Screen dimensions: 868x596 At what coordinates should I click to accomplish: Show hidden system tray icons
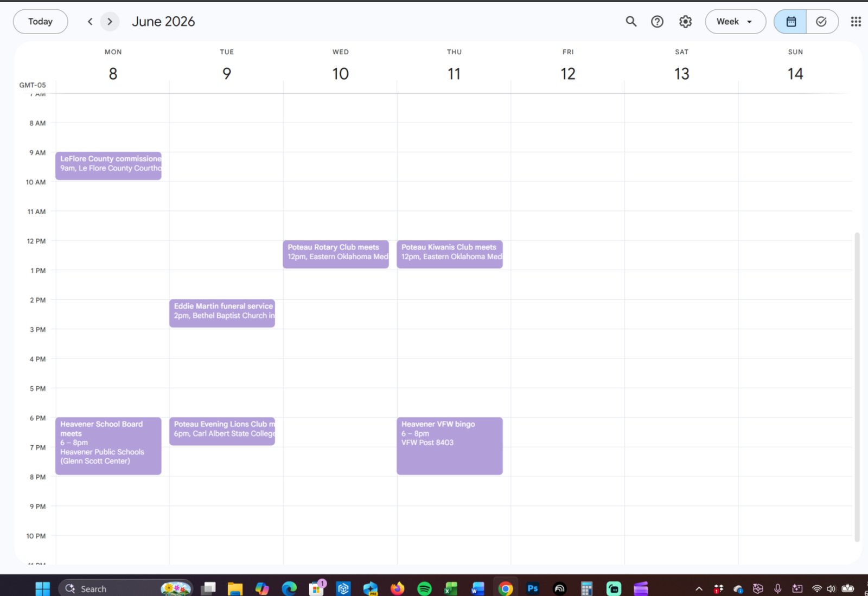[699, 589]
